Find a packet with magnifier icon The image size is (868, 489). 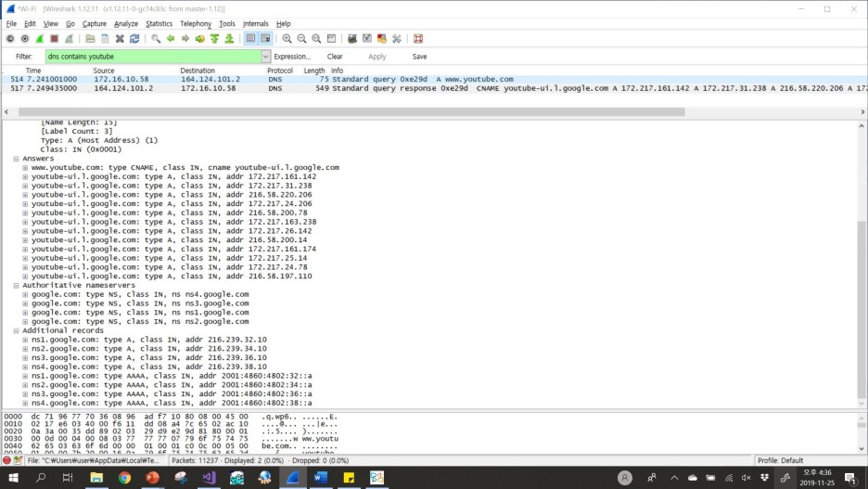point(156,39)
